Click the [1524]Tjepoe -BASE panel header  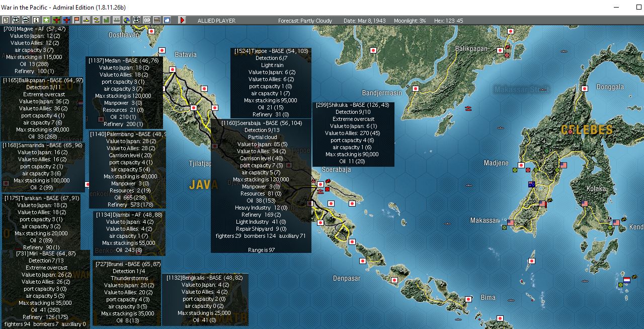(x=271, y=51)
